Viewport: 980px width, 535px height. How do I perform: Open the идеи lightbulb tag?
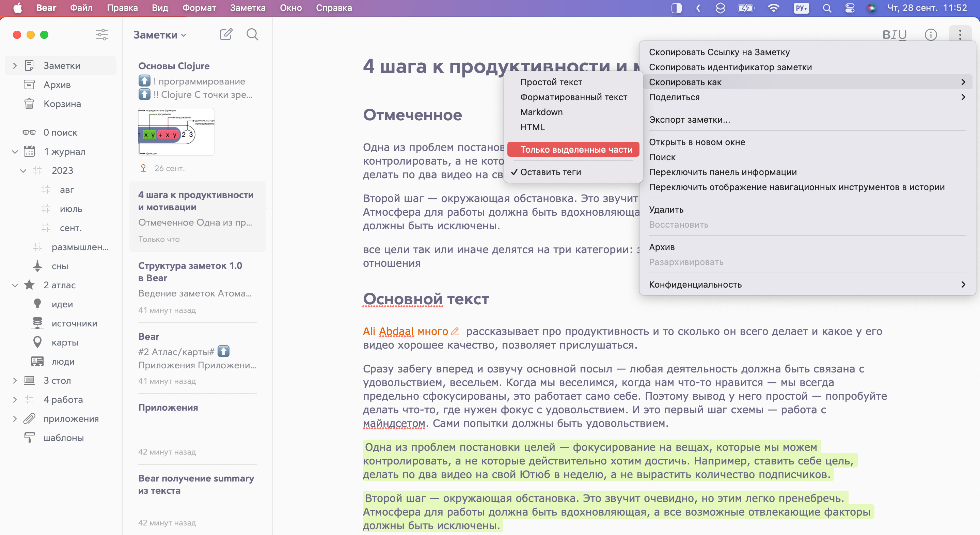tap(37, 304)
